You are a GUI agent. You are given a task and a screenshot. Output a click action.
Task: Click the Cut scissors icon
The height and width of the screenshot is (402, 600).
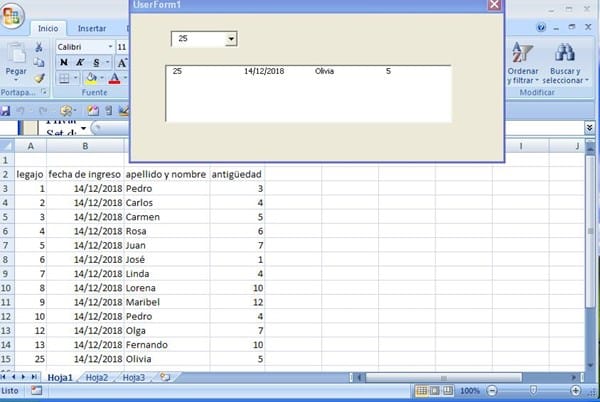[39, 47]
